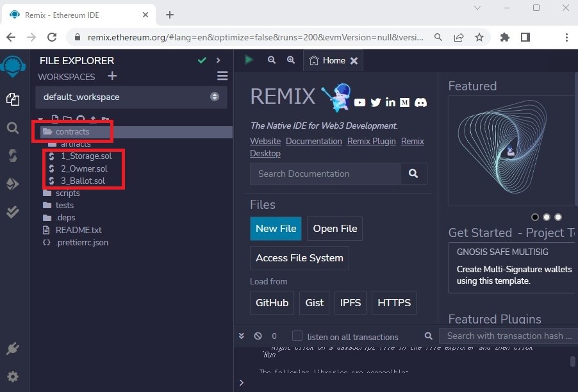This screenshot has height=392, width=578.
Task: Expand the scripts folder
Action: (x=67, y=193)
